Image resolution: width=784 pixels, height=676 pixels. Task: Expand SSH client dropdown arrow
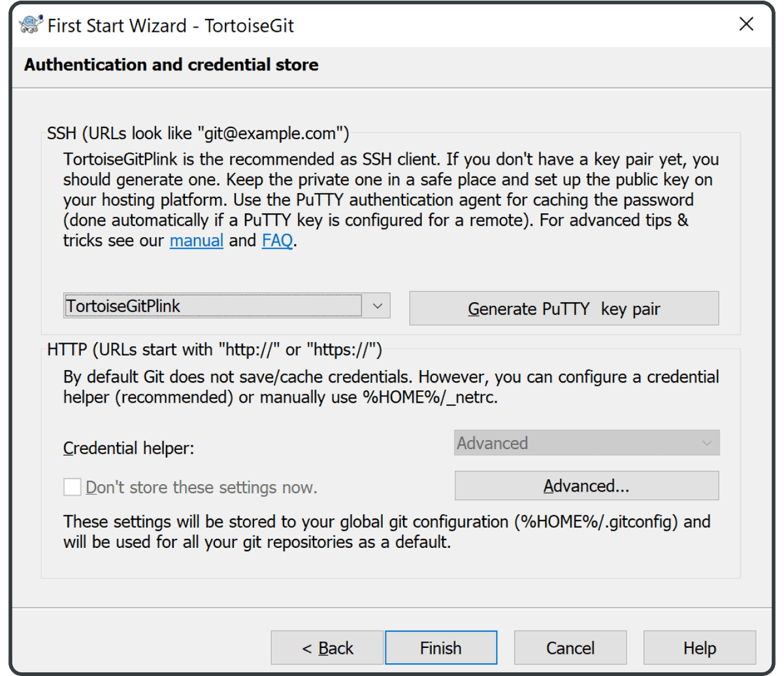(377, 306)
